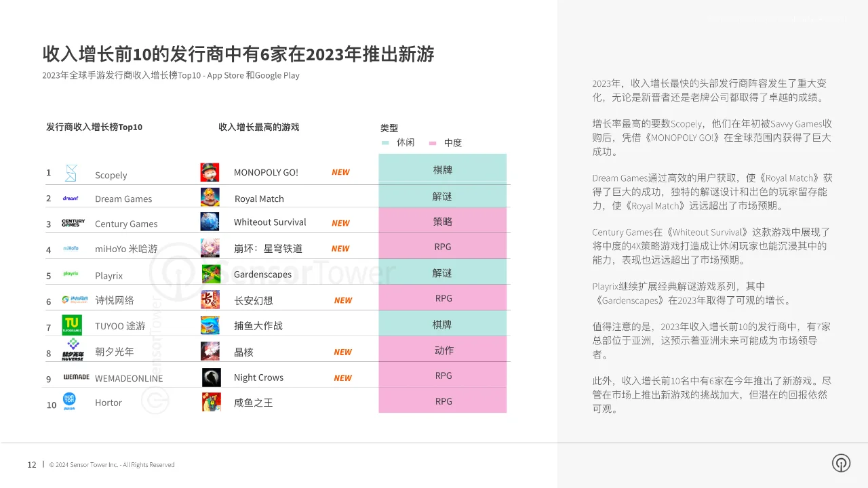
Task: Click the paragraph beginning 值得注意的是
Action: (x=711, y=340)
